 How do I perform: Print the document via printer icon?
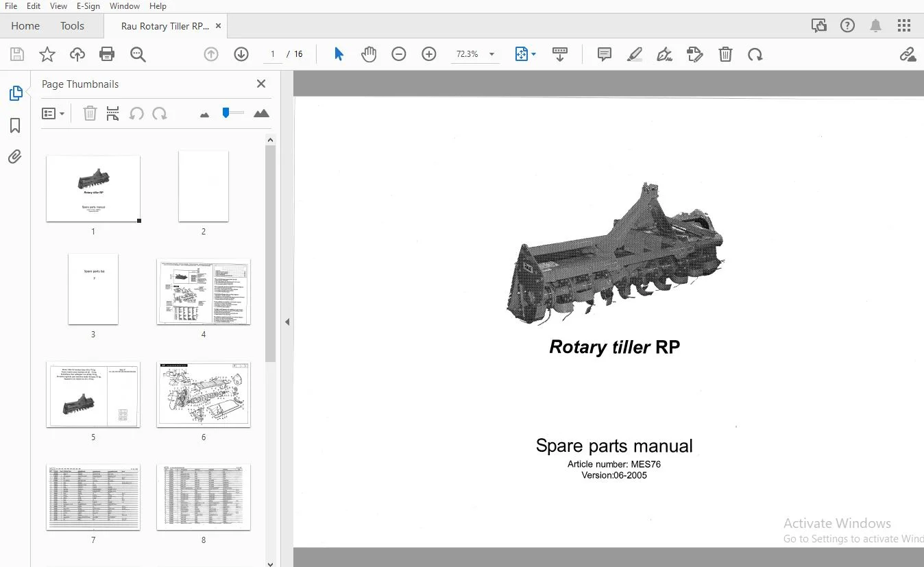(107, 54)
